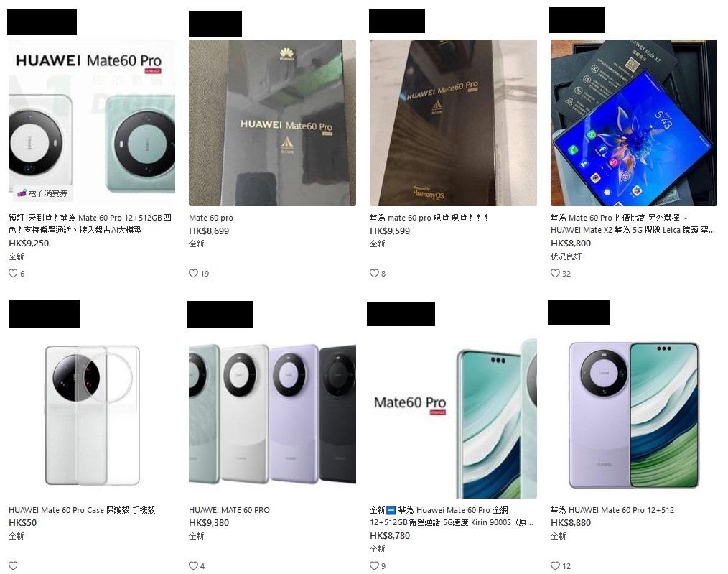Viewport: 728px width, 574px height.
Task: Like the HK$8,800 Mate X2 listing
Action: pos(555,274)
